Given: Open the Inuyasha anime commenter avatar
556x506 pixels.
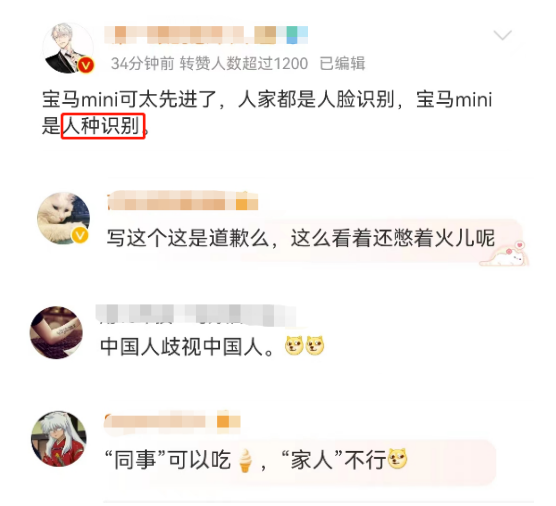Looking at the screenshot, I should coord(59,439).
